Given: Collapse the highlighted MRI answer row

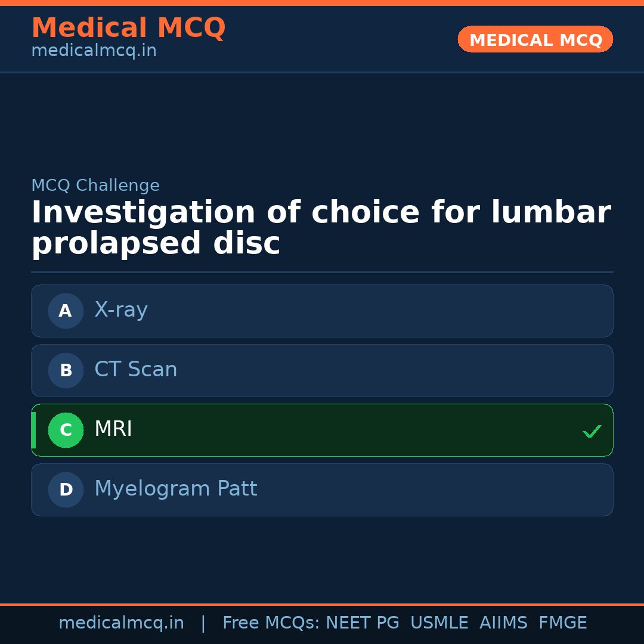Looking at the screenshot, I should [x=322, y=430].
